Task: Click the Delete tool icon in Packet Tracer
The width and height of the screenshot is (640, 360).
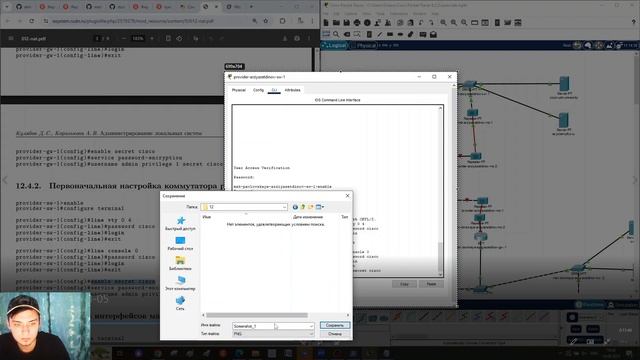Action: (x=347, y=35)
